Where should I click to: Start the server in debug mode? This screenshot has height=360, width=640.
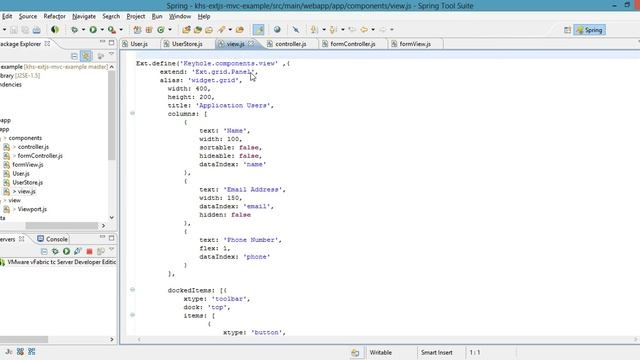55,251
